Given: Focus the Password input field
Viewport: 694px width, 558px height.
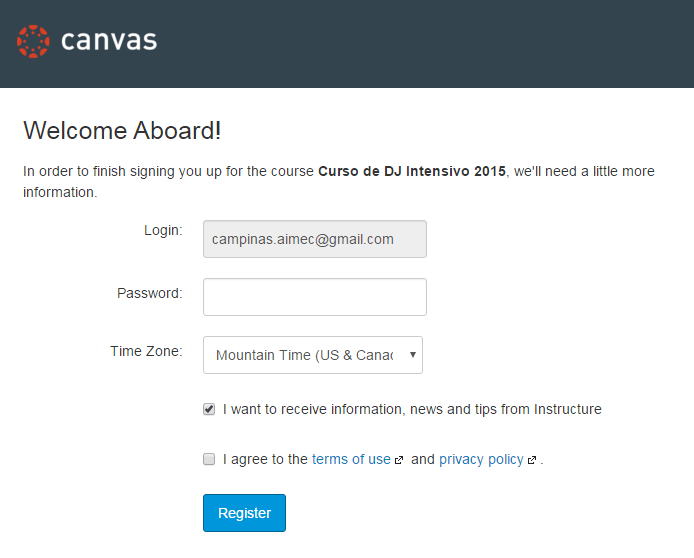Looking at the screenshot, I should point(315,297).
